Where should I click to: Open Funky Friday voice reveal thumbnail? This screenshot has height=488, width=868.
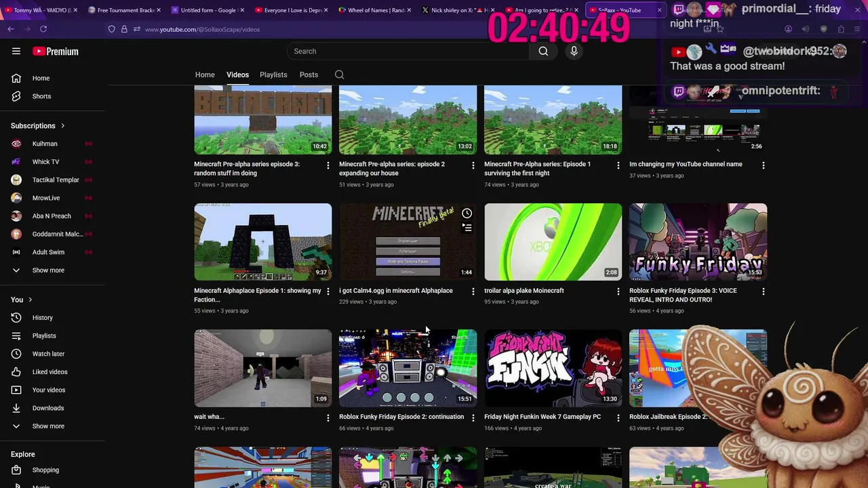tap(698, 242)
